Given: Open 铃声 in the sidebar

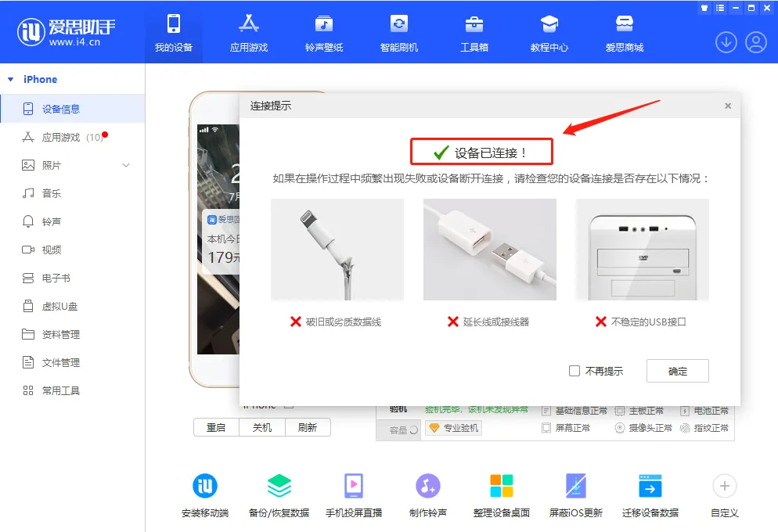Looking at the screenshot, I should tap(73, 221).
